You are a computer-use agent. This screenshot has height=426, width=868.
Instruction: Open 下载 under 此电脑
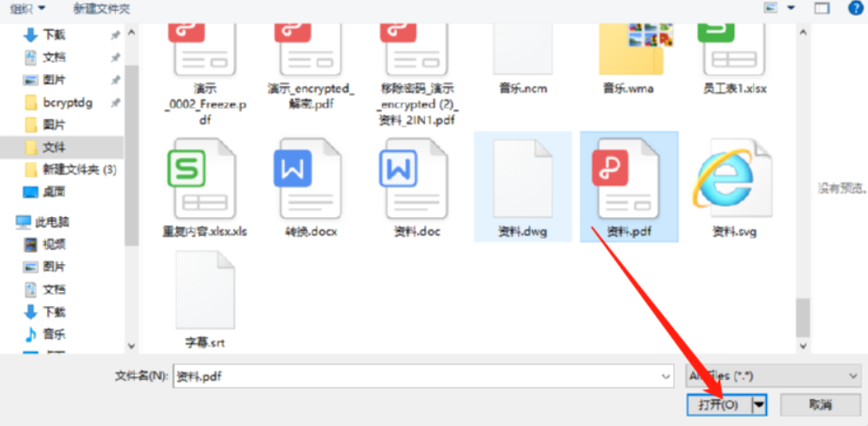tap(46, 312)
